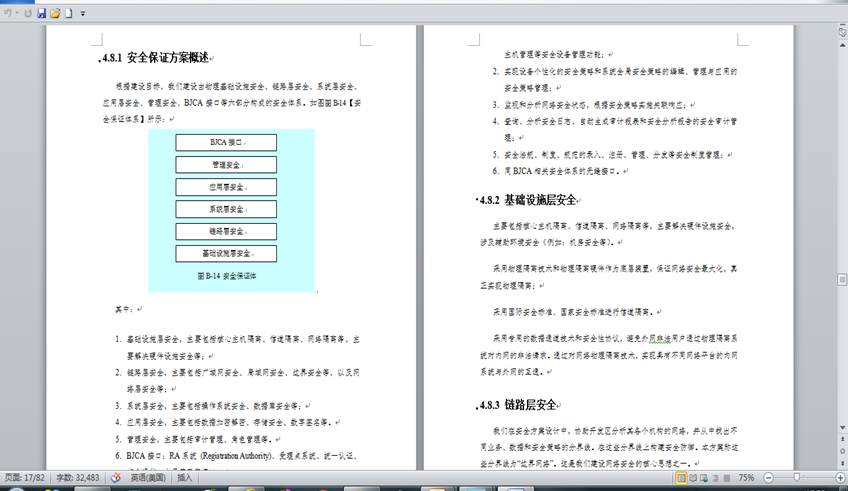Switch to Print Layout view
Screen dimensions: 848x491
pyautogui.click(x=681, y=478)
